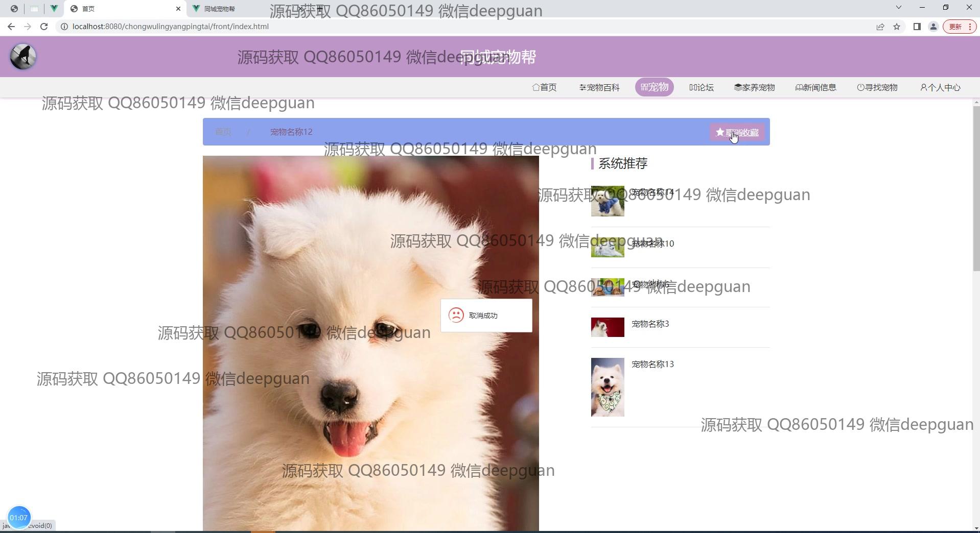
Task: Close the 首页 browser tab
Action: click(178, 9)
